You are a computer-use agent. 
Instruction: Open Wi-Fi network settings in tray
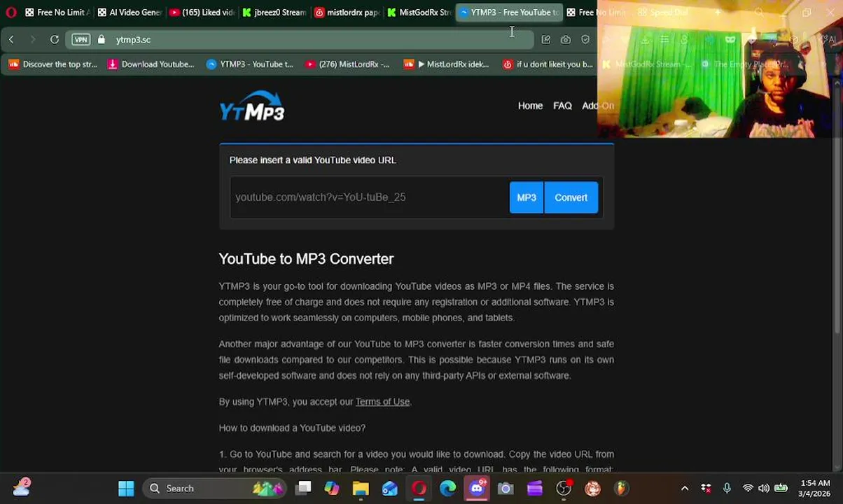click(748, 488)
